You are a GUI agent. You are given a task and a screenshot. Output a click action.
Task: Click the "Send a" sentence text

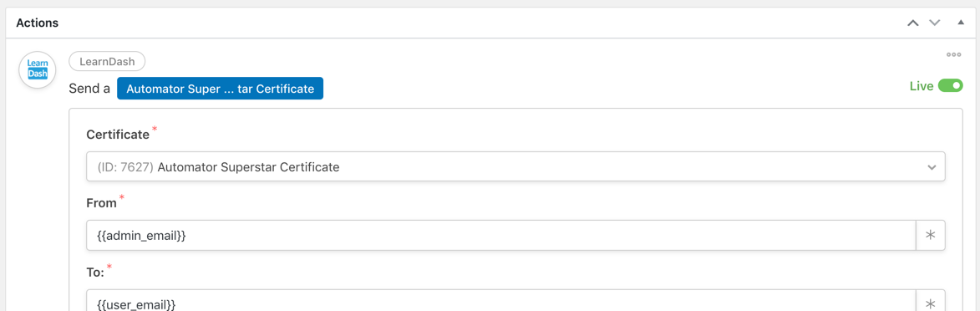tap(89, 89)
